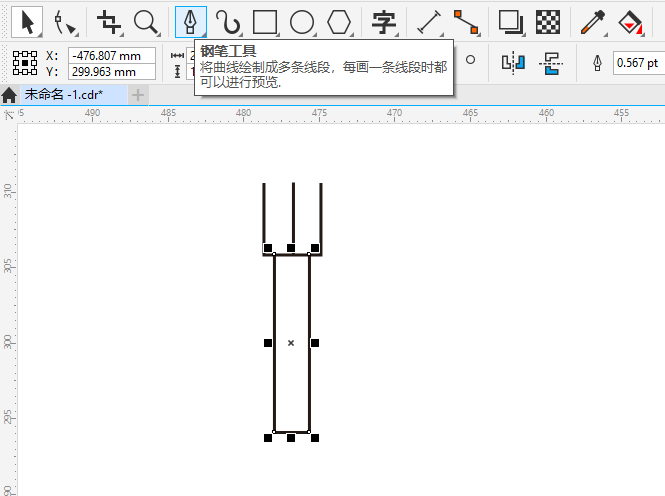This screenshot has width=665, height=496.
Task: Switch to the 未命名 -1.cdr tab
Action: pyautogui.click(x=64, y=95)
